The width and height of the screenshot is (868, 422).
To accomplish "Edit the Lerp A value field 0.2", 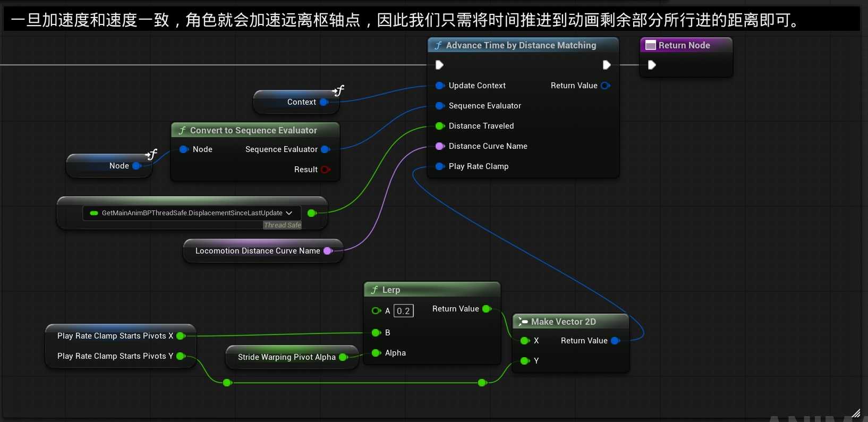I will coord(403,311).
